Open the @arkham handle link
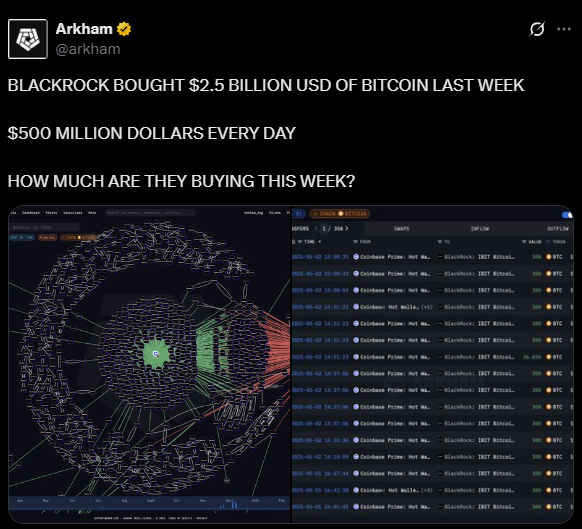Screen dimensions: 582x529 (88, 49)
